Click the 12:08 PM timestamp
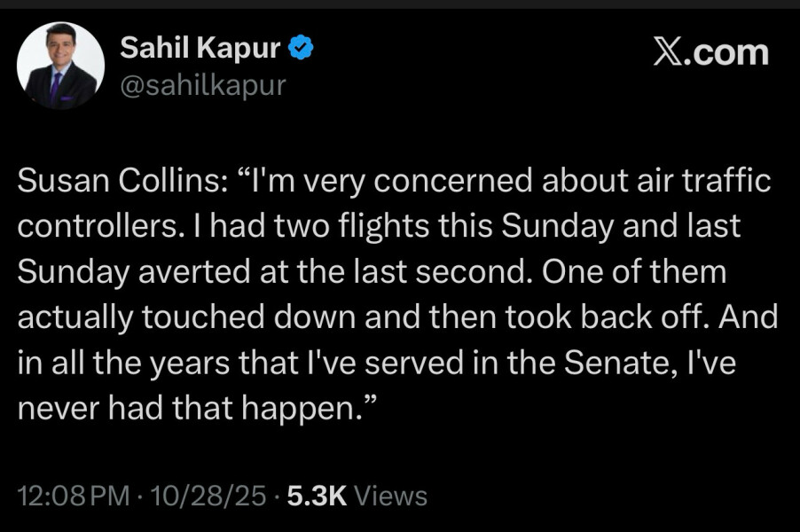The width and height of the screenshot is (800, 532). pos(74,496)
